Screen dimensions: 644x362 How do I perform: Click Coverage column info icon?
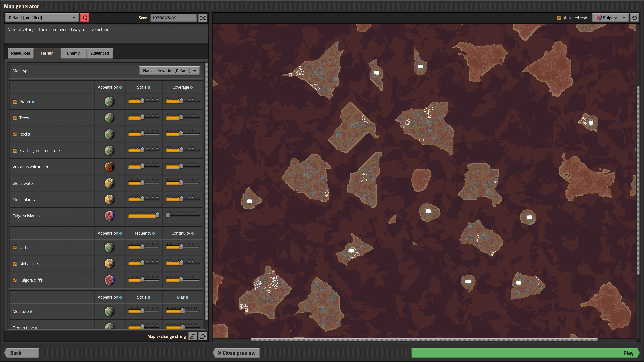[191, 87]
